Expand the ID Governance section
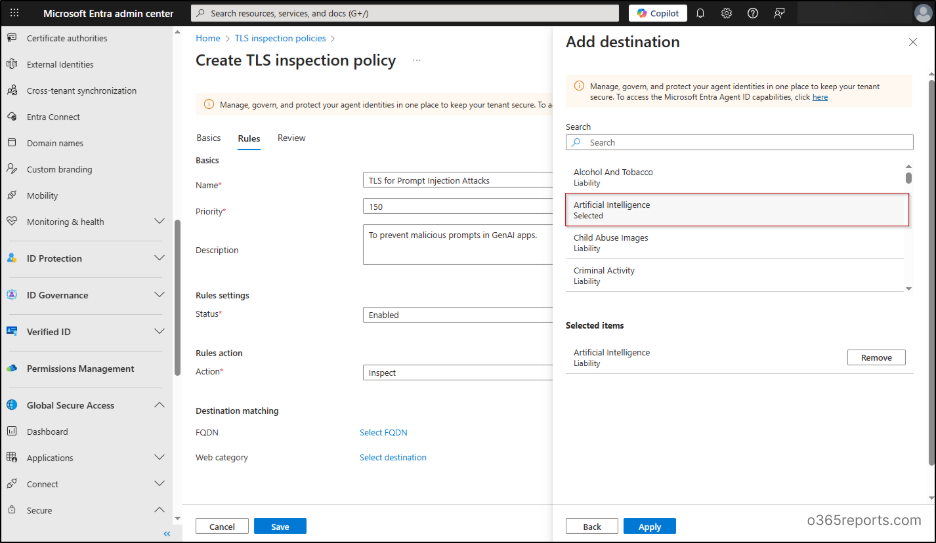 click(159, 295)
